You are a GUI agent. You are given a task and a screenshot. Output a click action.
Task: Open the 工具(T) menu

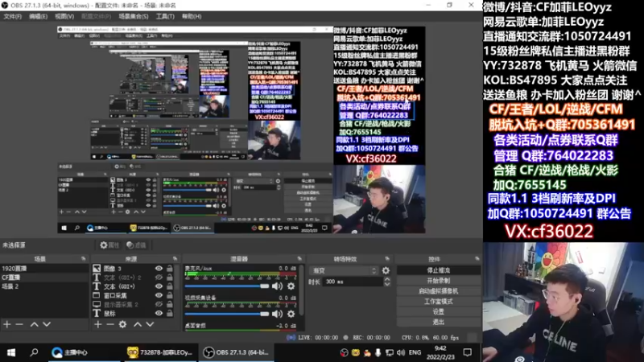coord(165,16)
